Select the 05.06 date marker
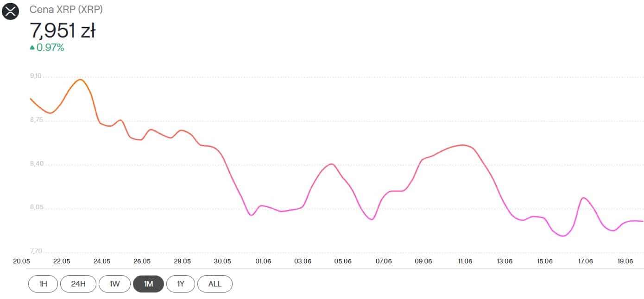Viewport: 644px width, 299px height. (343, 261)
